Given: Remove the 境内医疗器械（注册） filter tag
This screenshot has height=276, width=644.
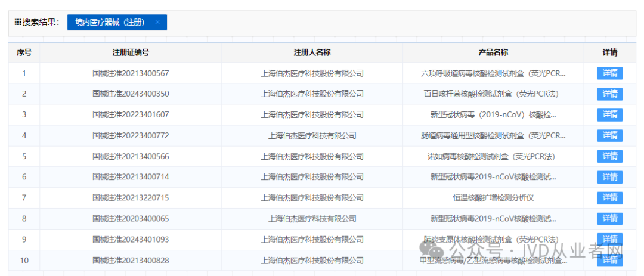Looking at the screenshot, I should [157, 22].
